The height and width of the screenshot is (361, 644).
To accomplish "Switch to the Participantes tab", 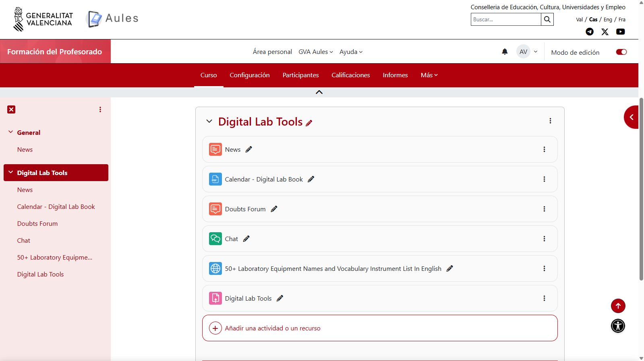I will point(300,75).
